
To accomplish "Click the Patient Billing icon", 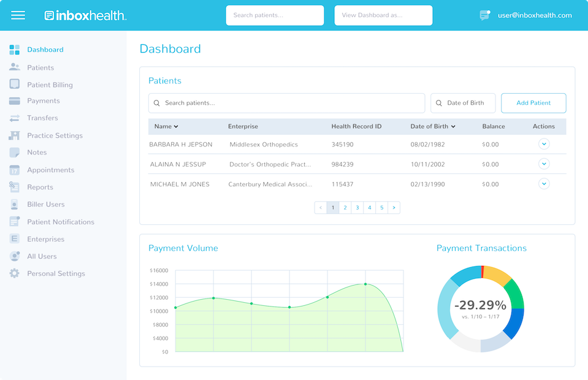I will pos(15,84).
